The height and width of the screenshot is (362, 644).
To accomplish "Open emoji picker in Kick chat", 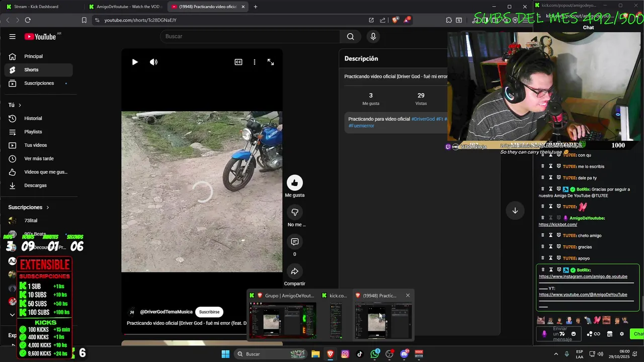I will (x=574, y=334).
